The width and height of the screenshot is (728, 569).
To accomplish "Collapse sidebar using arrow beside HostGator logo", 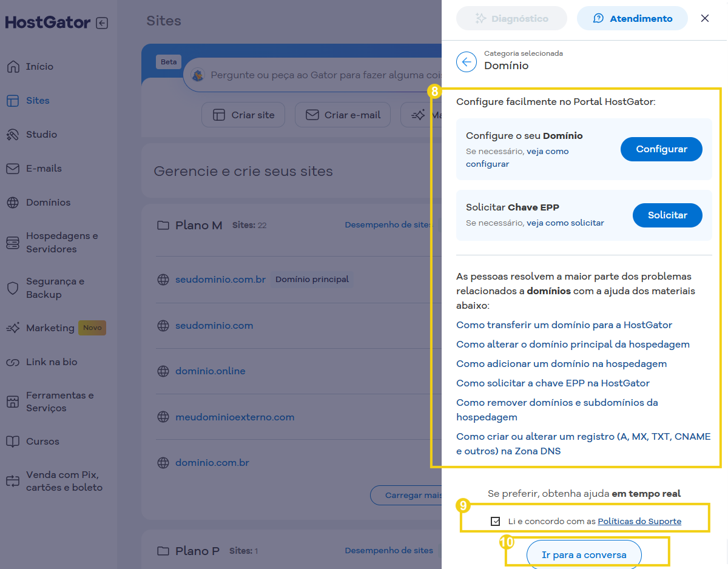I will tap(102, 23).
